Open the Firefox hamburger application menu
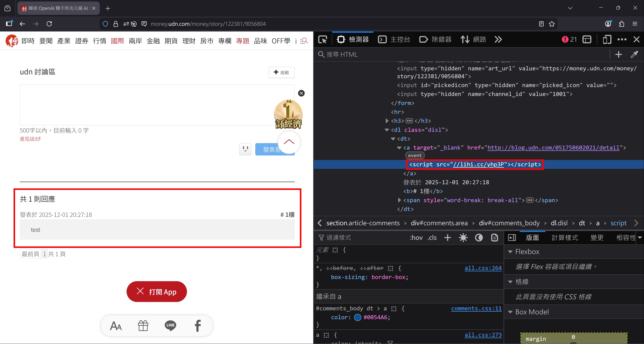 coord(635,24)
